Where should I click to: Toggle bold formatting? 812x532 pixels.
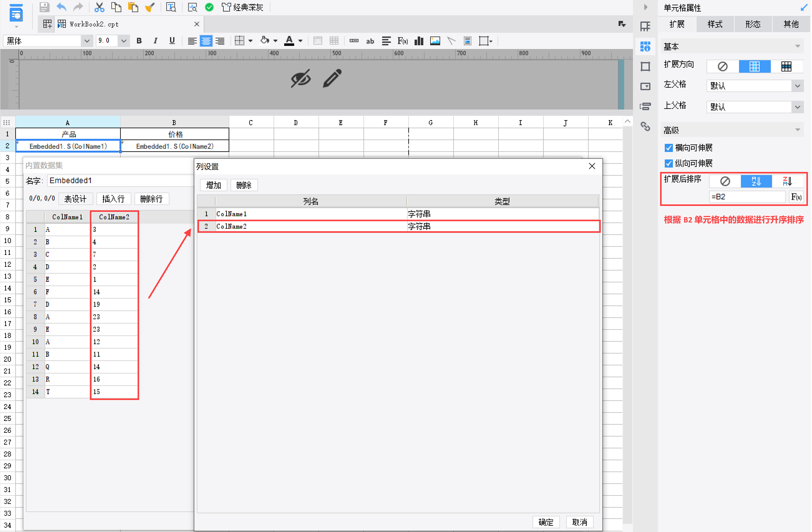coord(139,41)
